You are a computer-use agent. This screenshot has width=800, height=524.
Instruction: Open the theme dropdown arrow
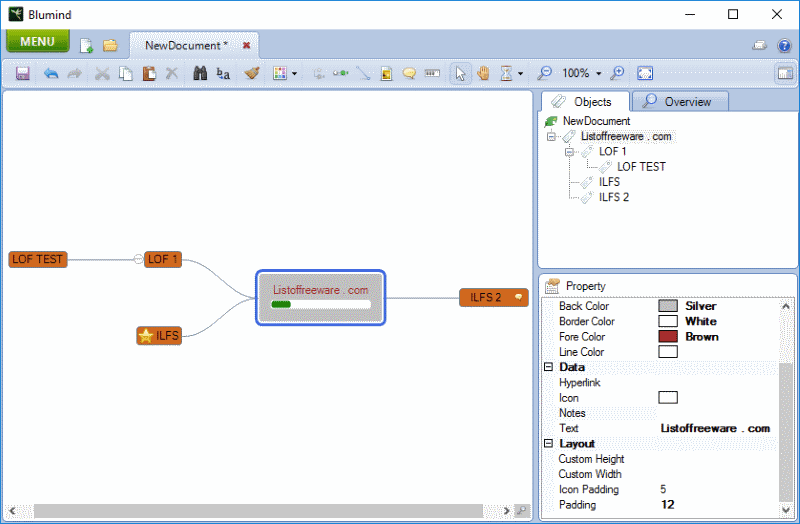294,74
